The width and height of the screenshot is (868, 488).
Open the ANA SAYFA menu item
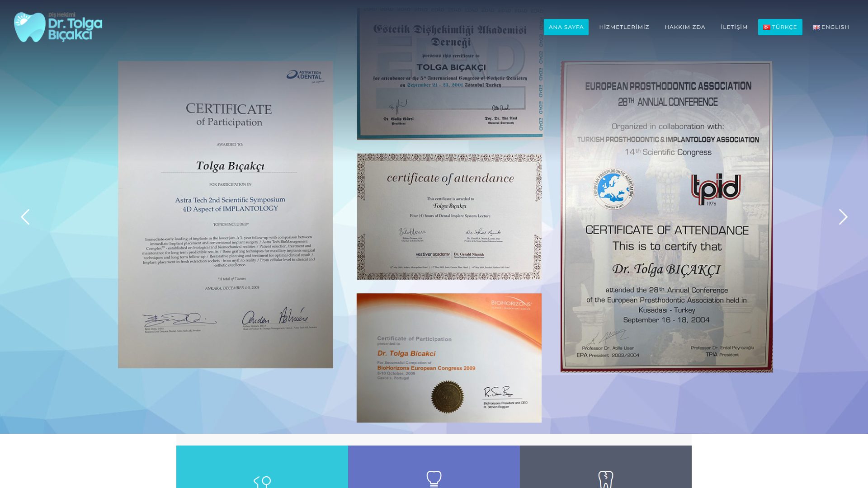coord(566,27)
